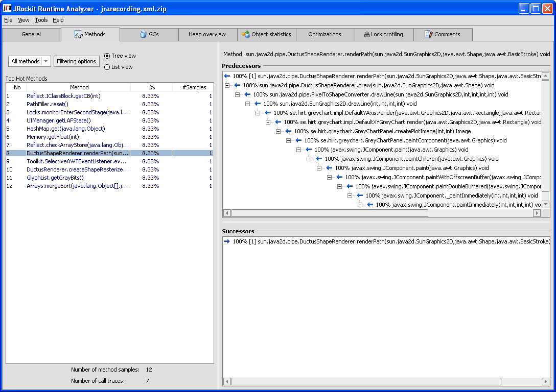Switch to the Lock profiling tab

pyautogui.click(x=384, y=34)
